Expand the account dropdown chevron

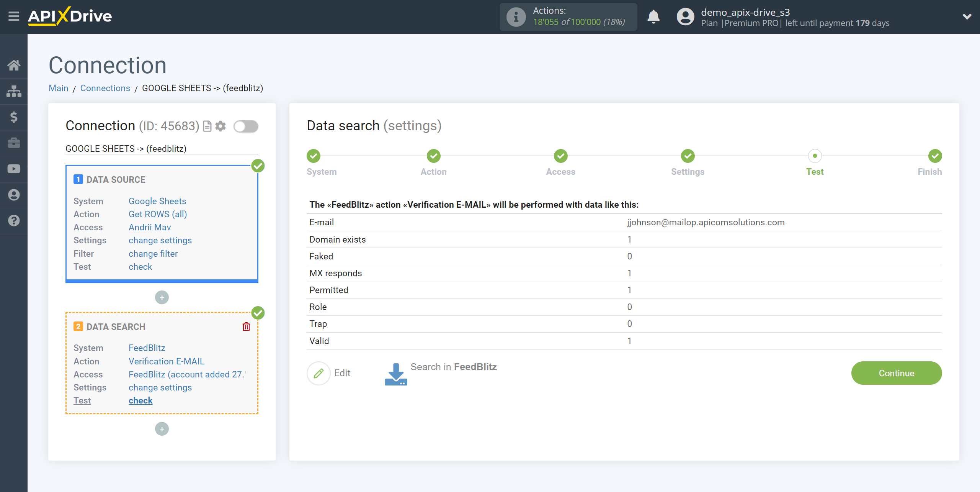[967, 16]
